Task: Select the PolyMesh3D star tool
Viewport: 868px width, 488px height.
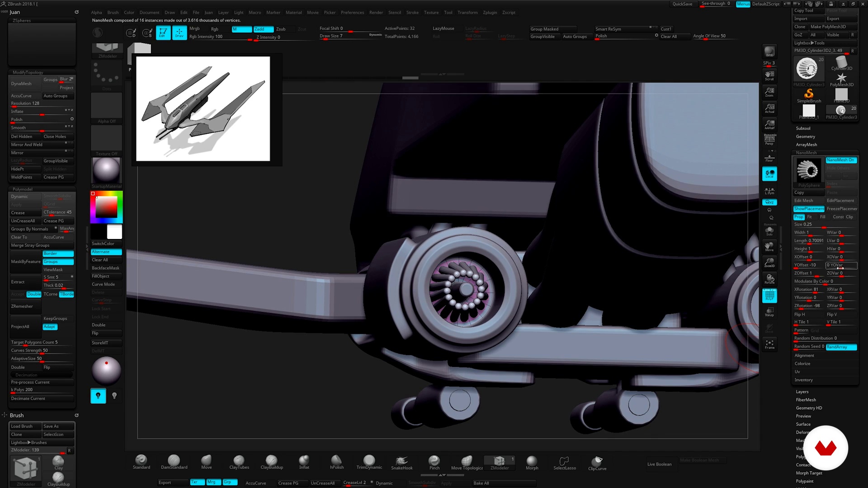Action: tap(841, 80)
